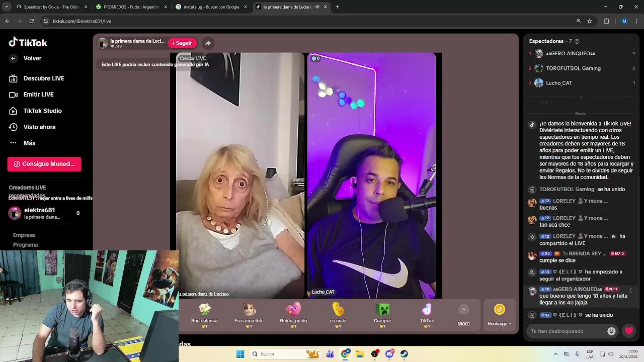Screen dimensions: 644x362
Task: Mute audio on the TikTok tab
Action: pyautogui.click(x=317, y=7)
